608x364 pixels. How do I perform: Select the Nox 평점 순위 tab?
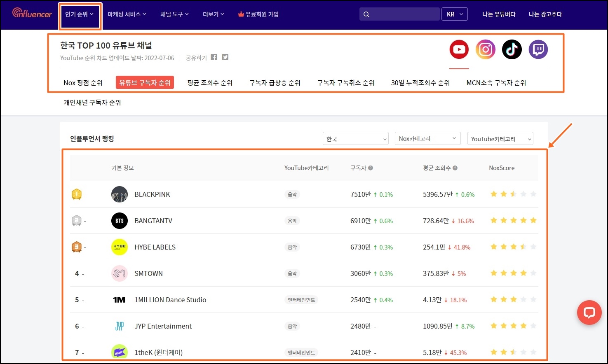83,83
